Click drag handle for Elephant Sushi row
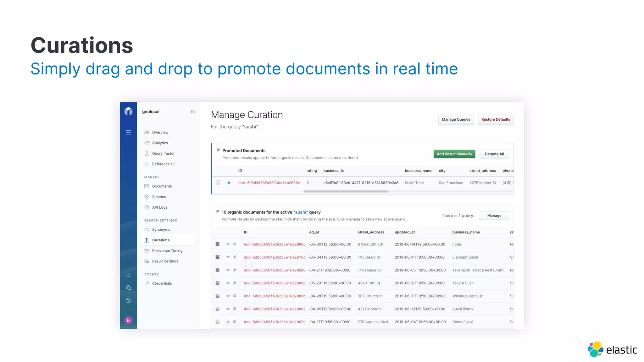The width and height of the screenshot is (644, 362). pyautogui.click(x=217, y=257)
